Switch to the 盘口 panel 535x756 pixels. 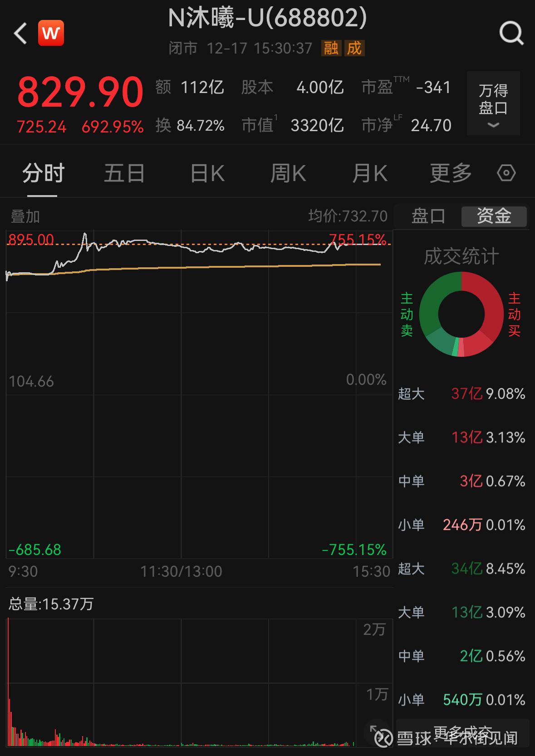coord(428,216)
